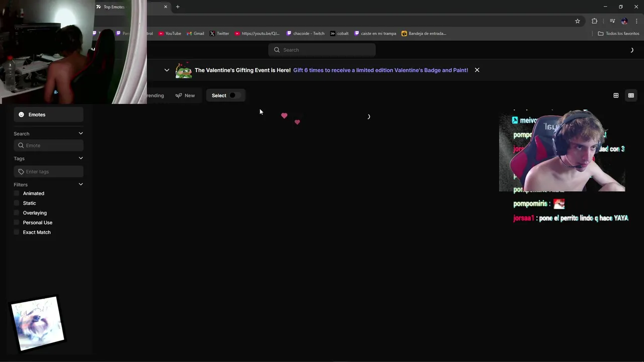Open the caiste en mi trampa bookmark
Screen dimensions: 644x362
coord(375,34)
